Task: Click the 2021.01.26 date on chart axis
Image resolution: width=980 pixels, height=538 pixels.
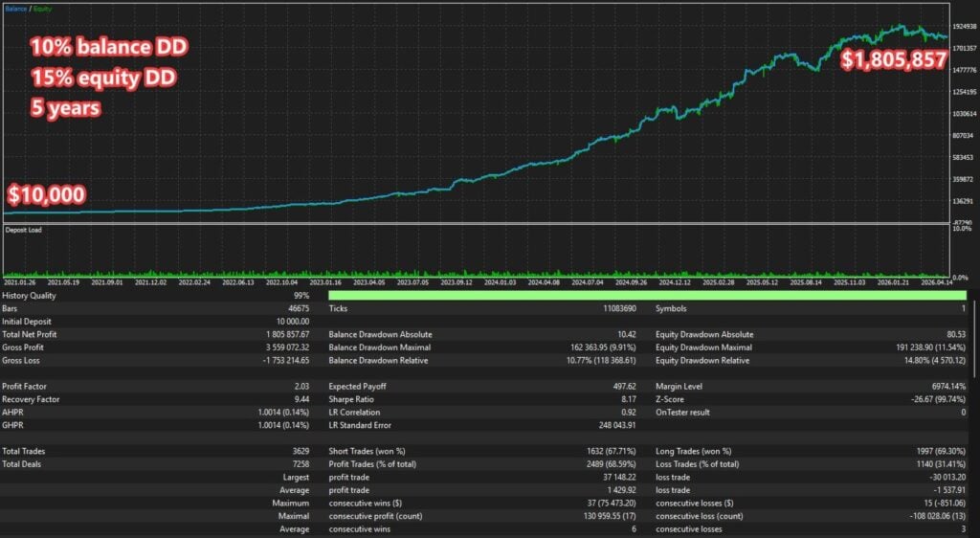Action: click(19, 282)
